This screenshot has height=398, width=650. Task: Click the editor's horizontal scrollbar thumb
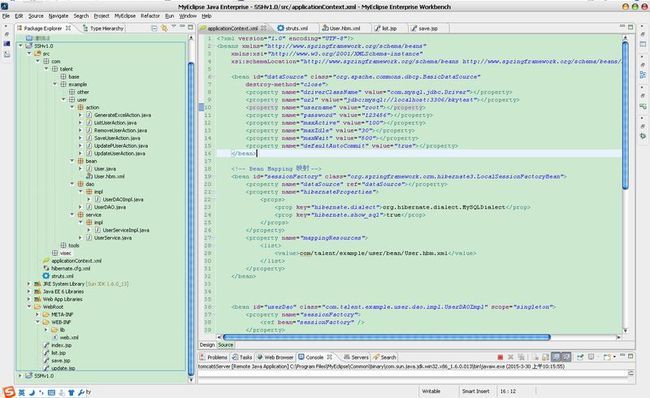386,337
